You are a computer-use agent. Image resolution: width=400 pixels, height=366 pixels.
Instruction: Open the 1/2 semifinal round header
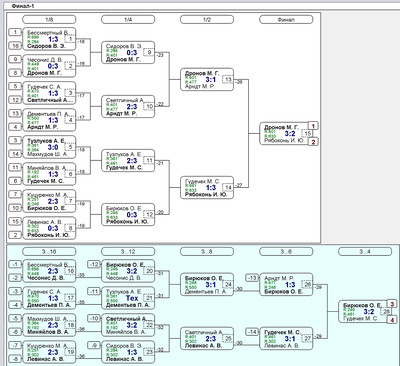pyautogui.click(x=207, y=19)
